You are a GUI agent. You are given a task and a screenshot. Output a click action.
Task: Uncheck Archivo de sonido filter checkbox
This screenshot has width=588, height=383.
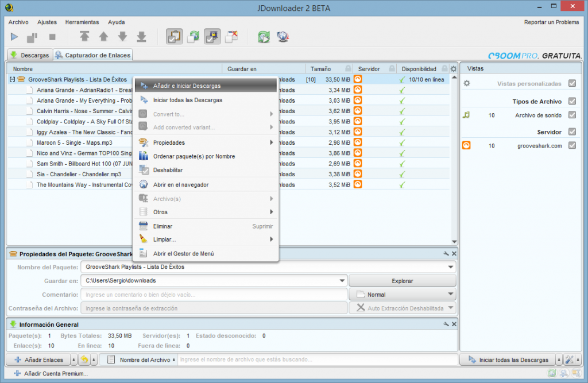tap(572, 115)
